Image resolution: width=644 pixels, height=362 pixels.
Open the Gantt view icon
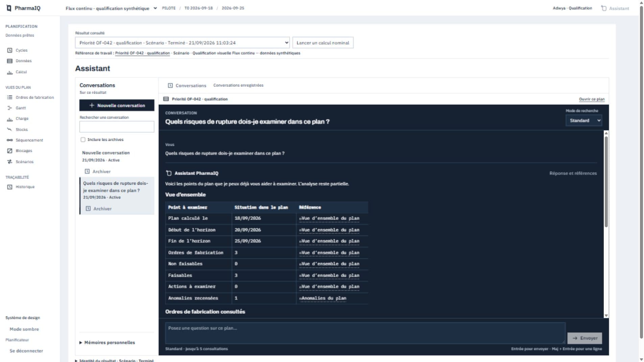point(10,108)
